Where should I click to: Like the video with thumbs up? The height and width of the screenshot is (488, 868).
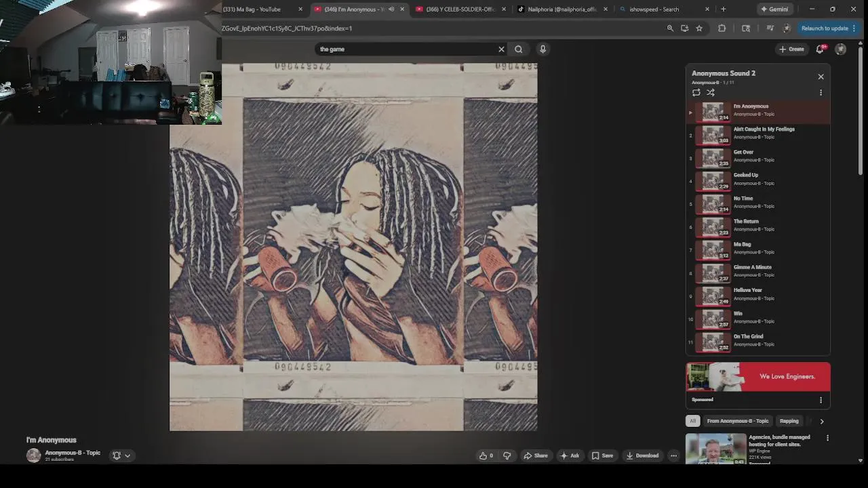tap(486, 455)
